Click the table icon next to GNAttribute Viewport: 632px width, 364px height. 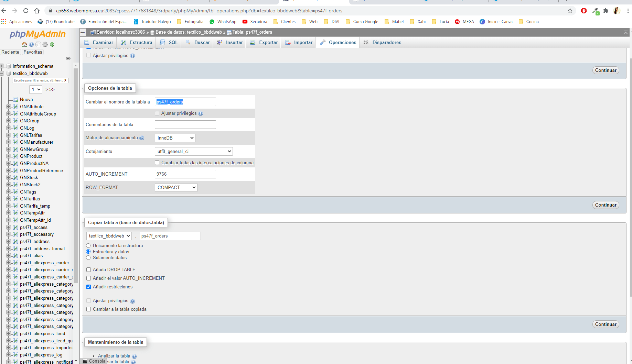coord(15,107)
